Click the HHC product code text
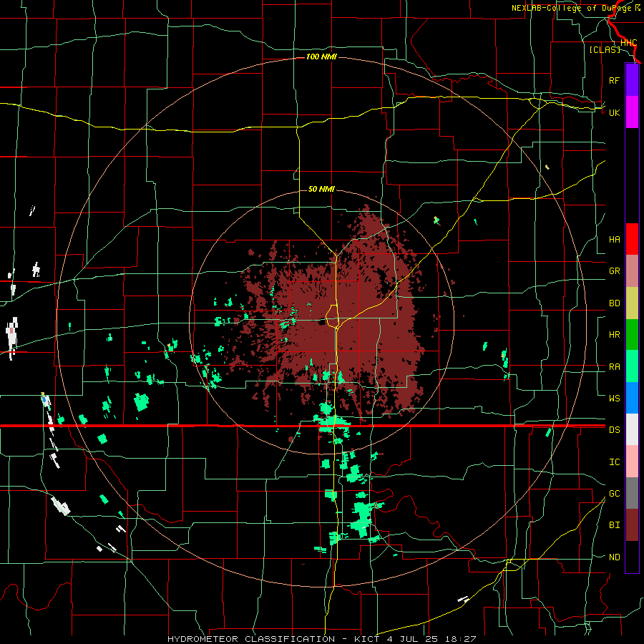This screenshot has width=644, height=644. click(628, 43)
